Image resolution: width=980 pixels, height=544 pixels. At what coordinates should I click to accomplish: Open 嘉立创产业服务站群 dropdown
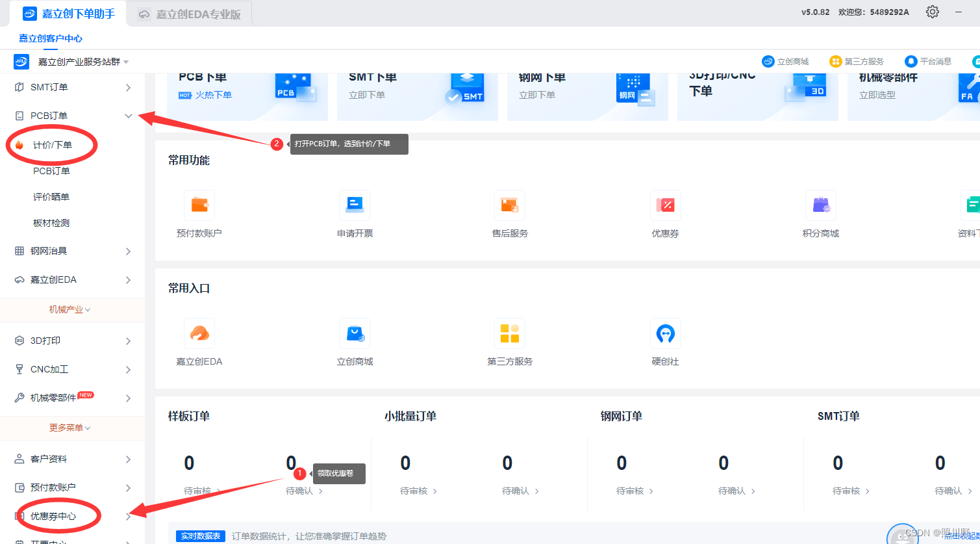[83, 62]
